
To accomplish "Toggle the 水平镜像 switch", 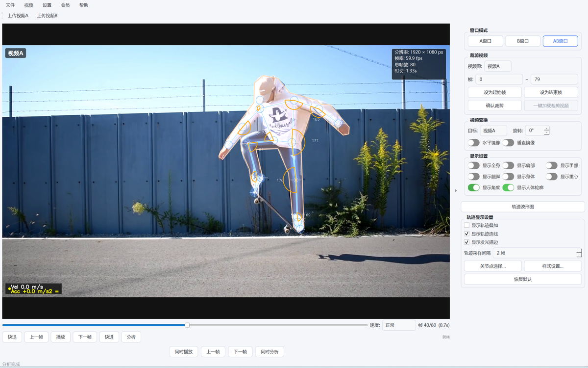I will [473, 143].
